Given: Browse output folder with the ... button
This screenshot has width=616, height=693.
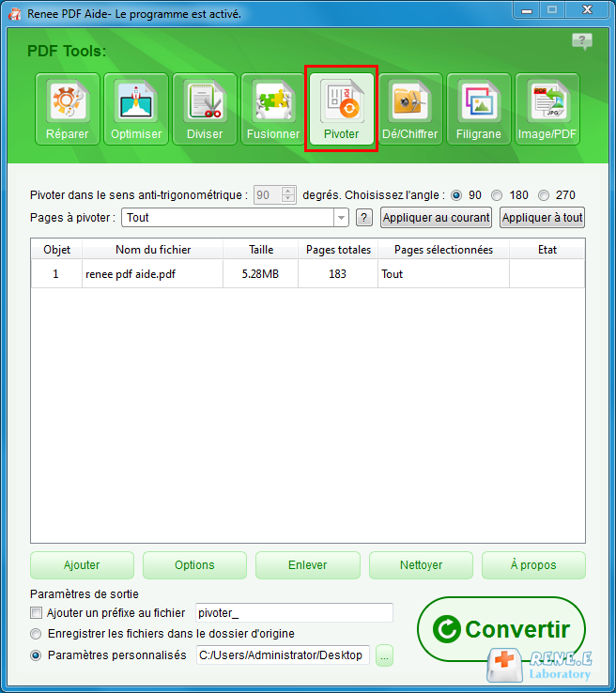Looking at the screenshot, I should point(384,655).
